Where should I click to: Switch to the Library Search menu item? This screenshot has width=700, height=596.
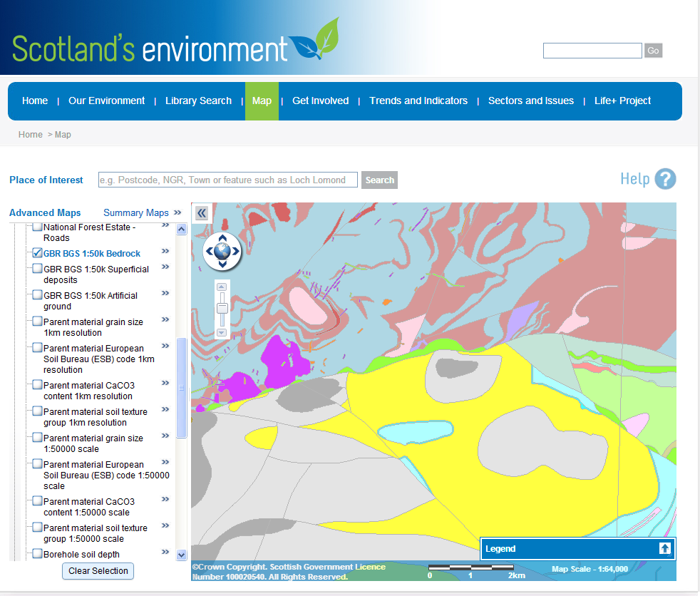tap(198, 101)
